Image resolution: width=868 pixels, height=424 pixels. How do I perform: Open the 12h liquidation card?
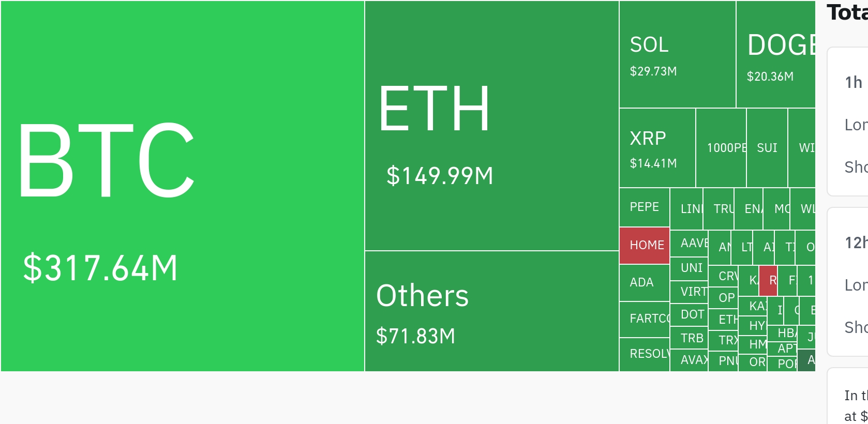pos(848,282)
